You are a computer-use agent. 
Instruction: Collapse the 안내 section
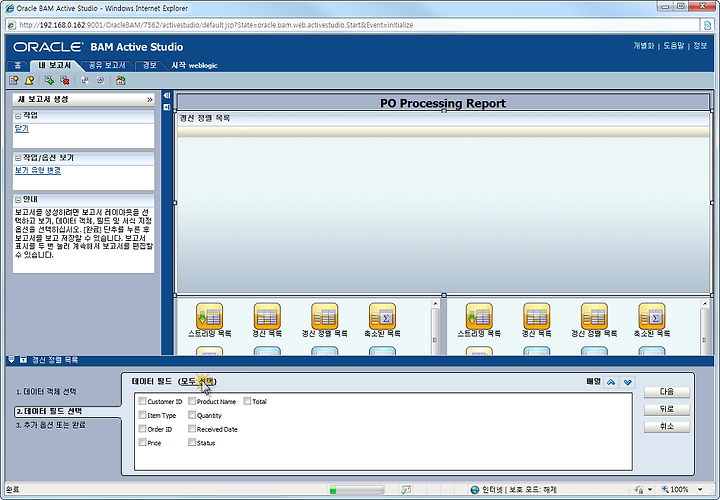(18, 200)
